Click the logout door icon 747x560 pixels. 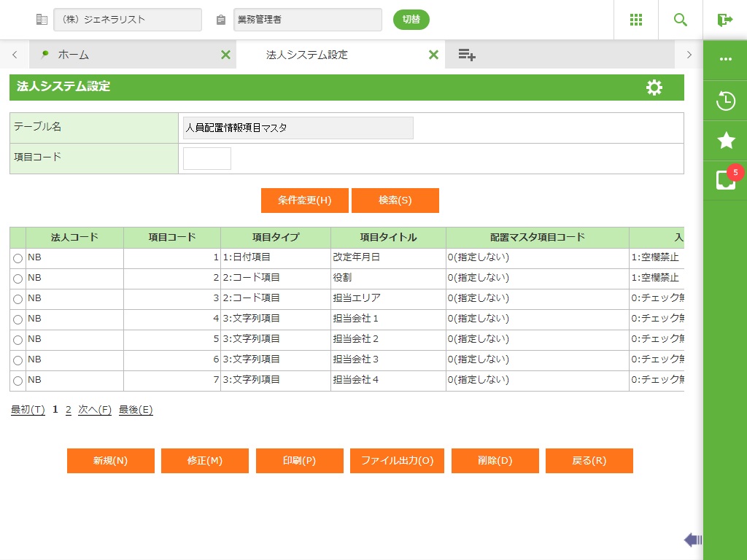pos(724,20)
